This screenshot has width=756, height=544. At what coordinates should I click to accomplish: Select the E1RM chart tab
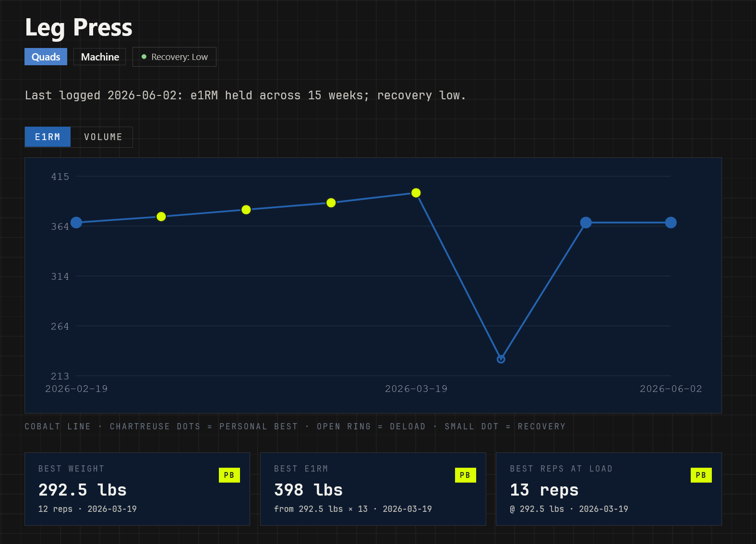tap(48, 137)
